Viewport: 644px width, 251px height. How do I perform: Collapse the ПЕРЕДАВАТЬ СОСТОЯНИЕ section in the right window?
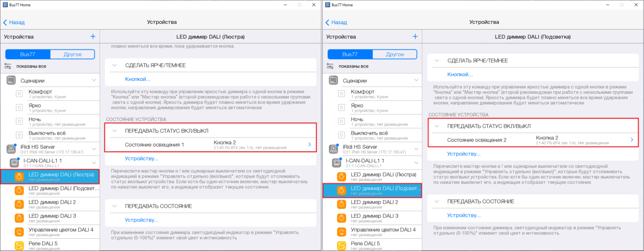click(x=437, y=201)
